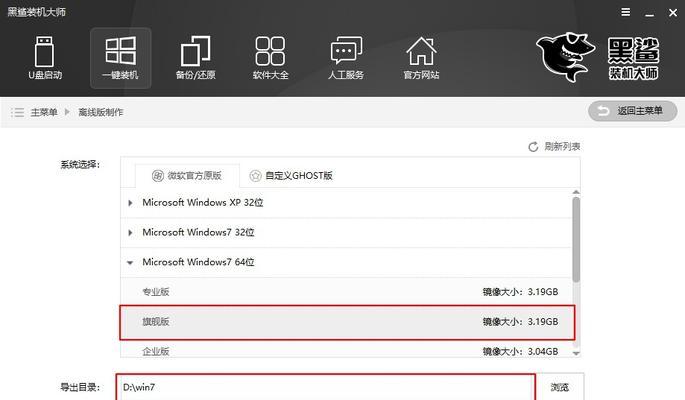Click the refresh icon beside 刷新列表
Image resolution: width=685 pixels, height=400 pixels.
533,147
